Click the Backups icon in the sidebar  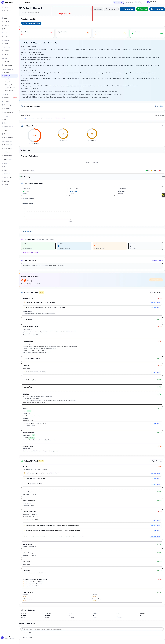pos(2,181)
